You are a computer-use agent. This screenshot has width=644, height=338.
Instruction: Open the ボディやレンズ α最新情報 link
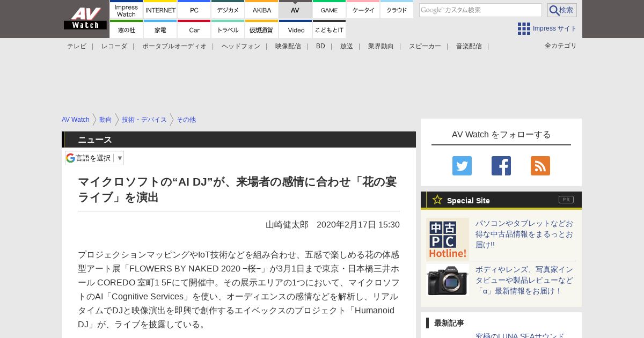pyautogui.click(x=525, y=280)
